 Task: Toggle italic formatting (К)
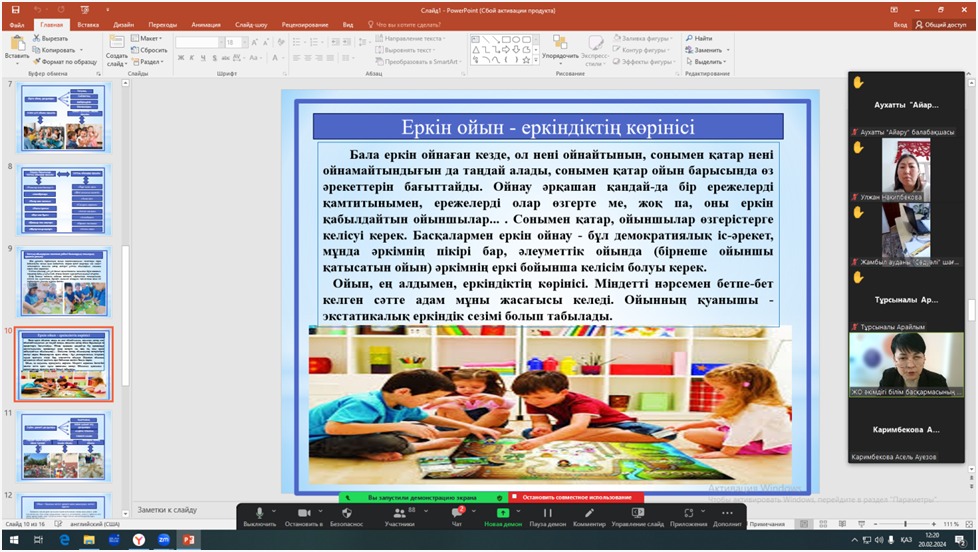coord(192,58)
